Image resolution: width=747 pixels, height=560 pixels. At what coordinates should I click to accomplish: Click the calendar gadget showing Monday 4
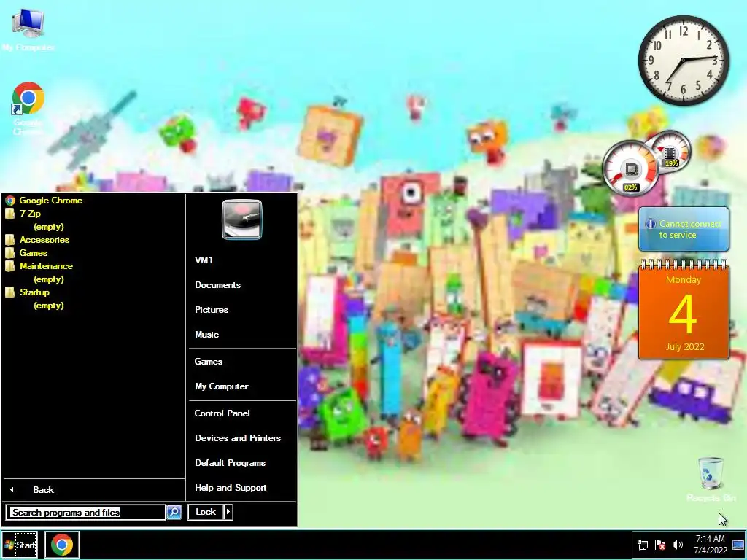point(684,309)
